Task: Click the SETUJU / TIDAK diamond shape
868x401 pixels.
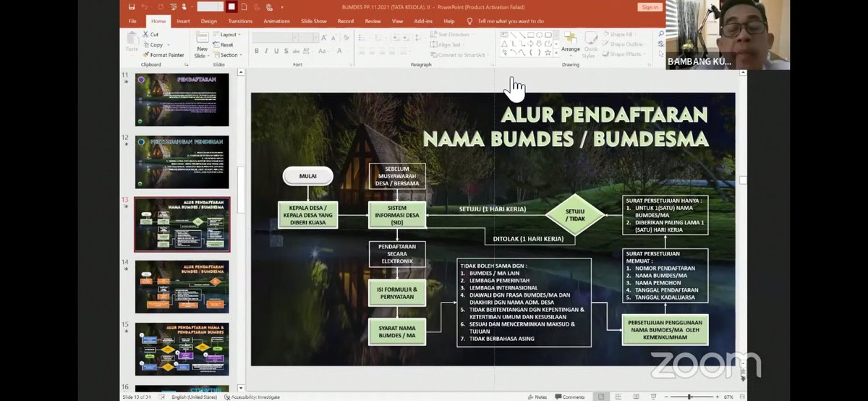Action: [x=575, y=214]
